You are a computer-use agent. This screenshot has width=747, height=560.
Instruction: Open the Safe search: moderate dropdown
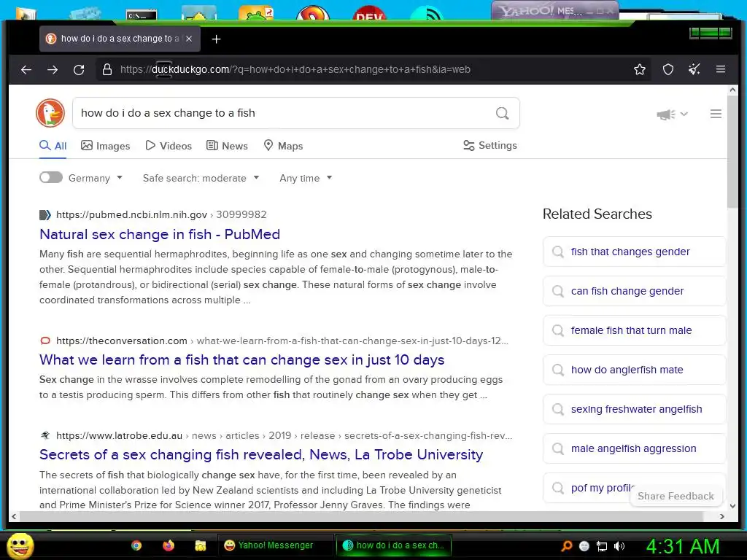tap(201, 178)
